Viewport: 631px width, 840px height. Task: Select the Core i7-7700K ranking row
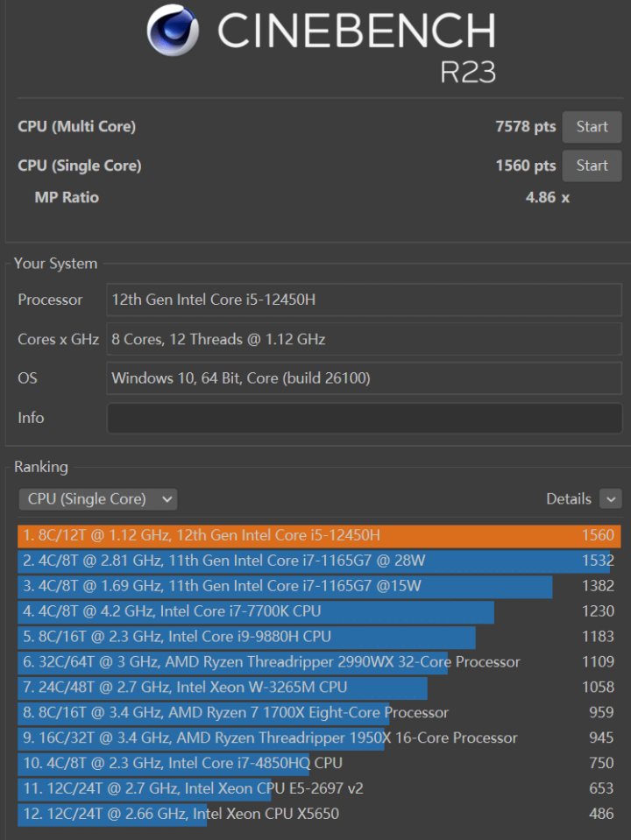pos(254,611)
